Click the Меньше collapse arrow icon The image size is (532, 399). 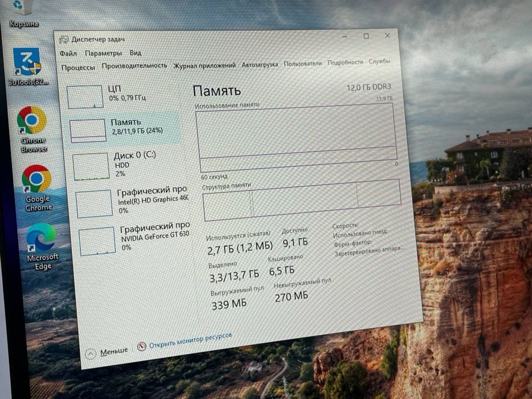(x=91, y=354)
